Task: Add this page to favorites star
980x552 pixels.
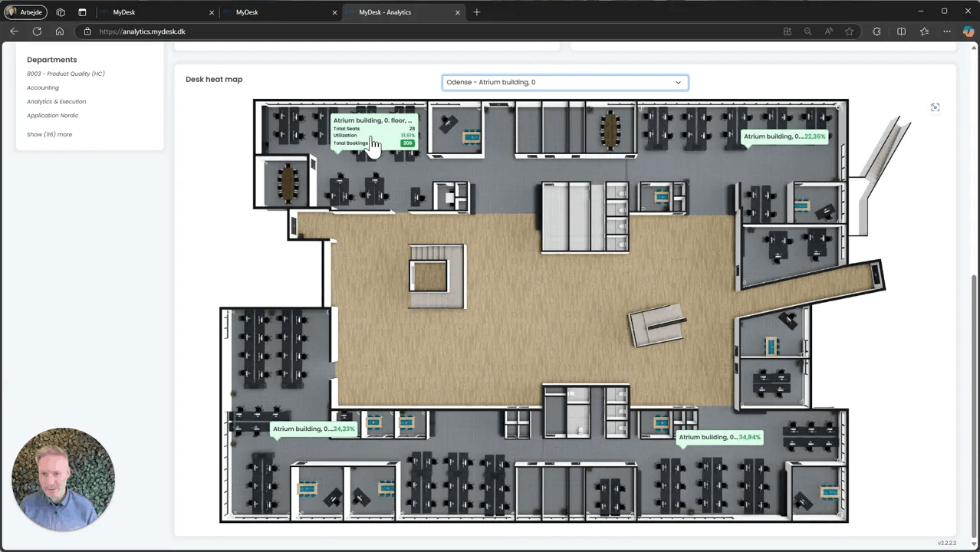Action: [849, 31]
